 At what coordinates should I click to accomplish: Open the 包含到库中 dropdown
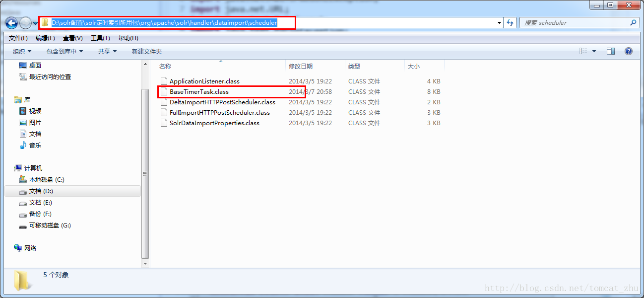tap(64, 52)
